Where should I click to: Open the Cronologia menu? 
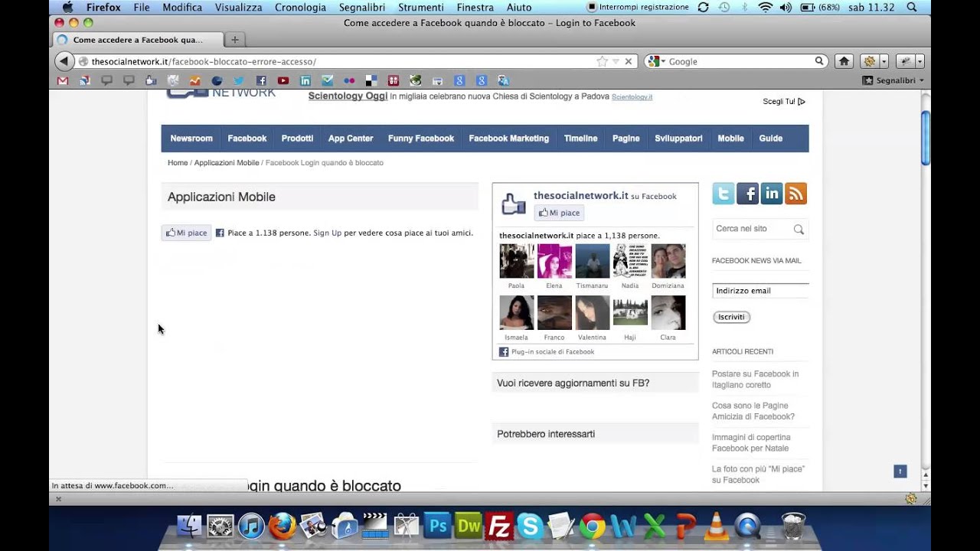point(300,7)
